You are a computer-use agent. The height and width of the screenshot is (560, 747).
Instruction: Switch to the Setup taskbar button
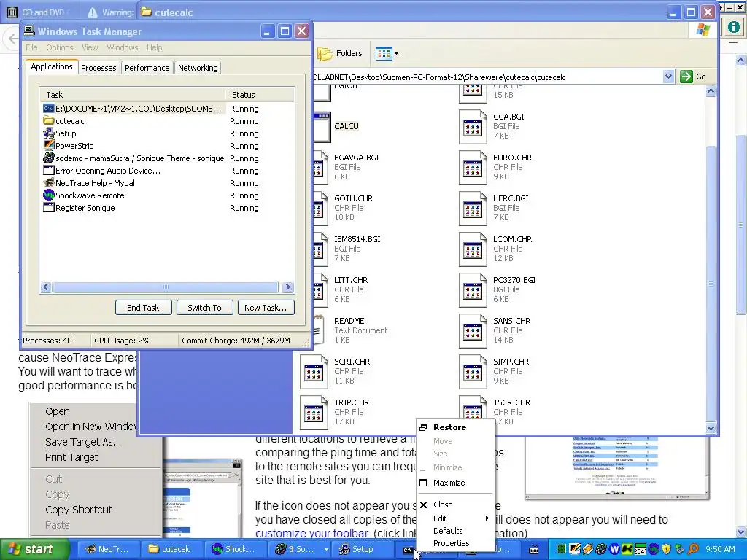(x=362, y=550)
